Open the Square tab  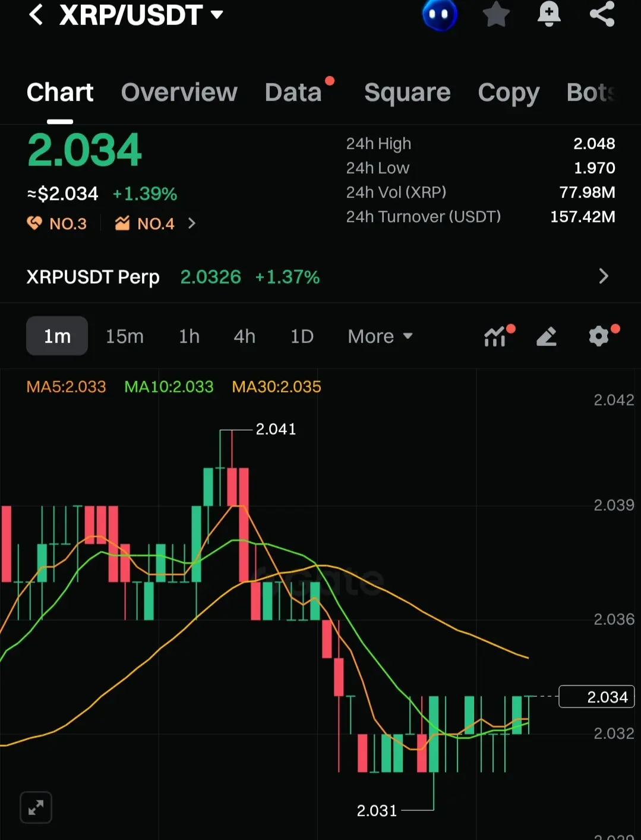point(408,93)
